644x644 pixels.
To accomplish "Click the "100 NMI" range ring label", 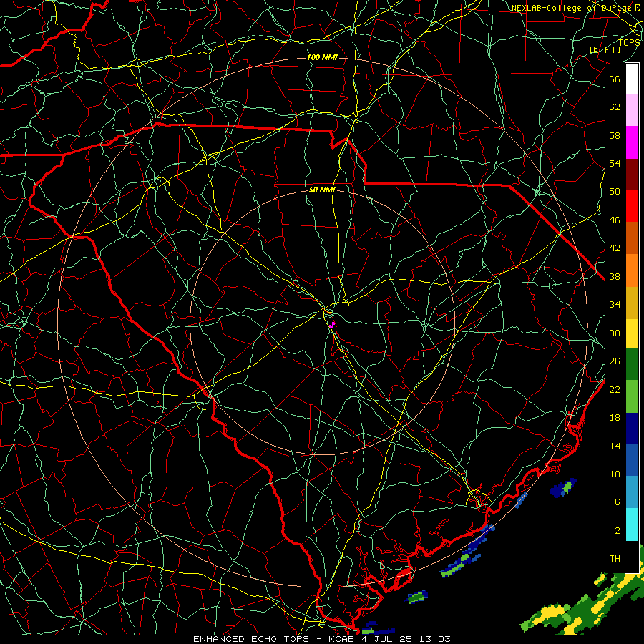I will (322, 57).
